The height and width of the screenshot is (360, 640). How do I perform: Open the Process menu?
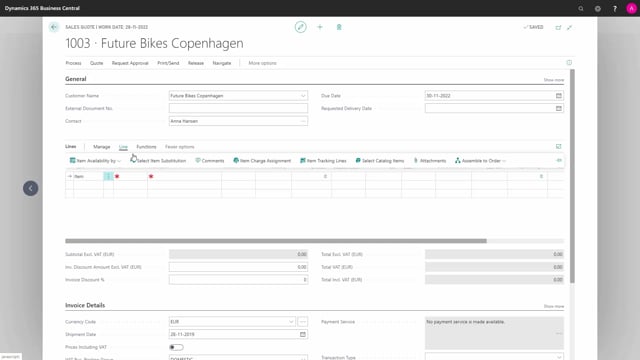(73, 63)
